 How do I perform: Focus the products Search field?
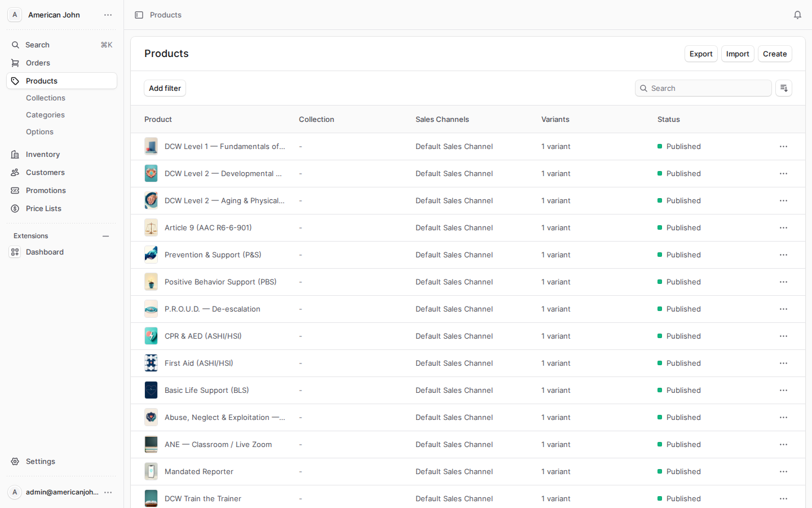tap(703, 88)
